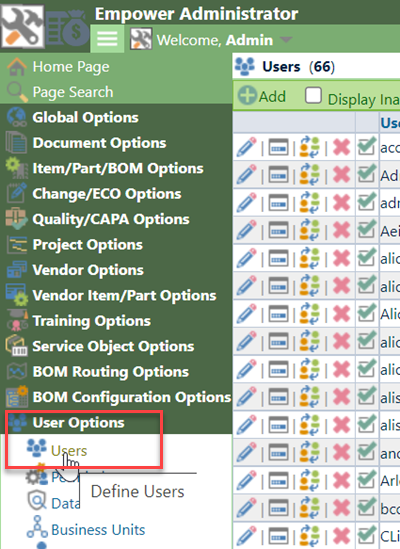Edit user 'Aei' with pencil icon
This screenshot has height=549, width=400.
tap(246, 230)
